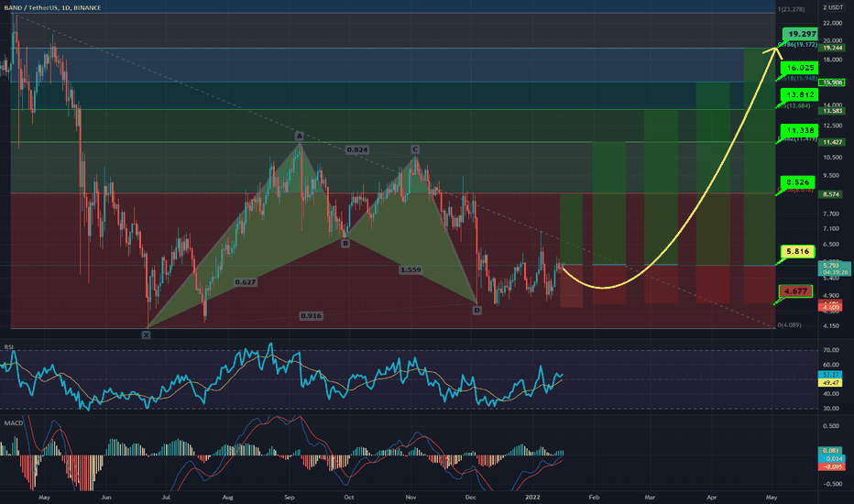
Task: Click the yellow RSI average tag 49.47
Action: click(830, 383)
